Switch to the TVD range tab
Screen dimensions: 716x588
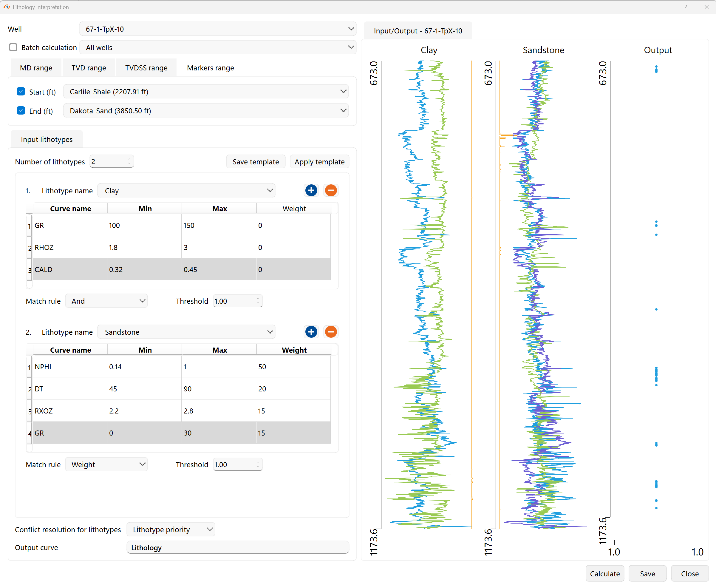89,68
